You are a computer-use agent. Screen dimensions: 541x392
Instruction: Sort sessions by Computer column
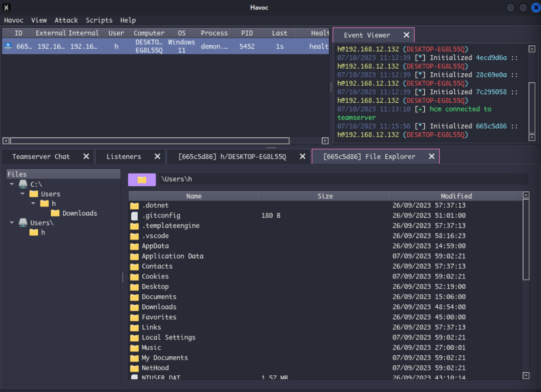pos(149,33)
